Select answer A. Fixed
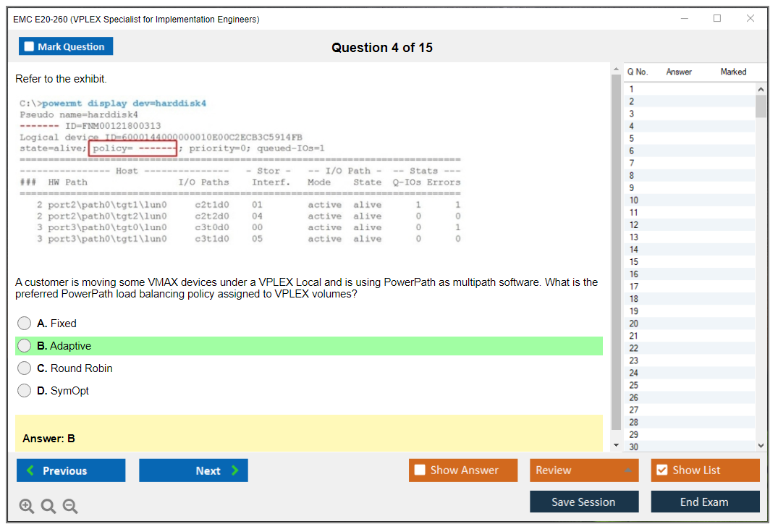Screen dimensions: 778x532 [x=25, y=324]
